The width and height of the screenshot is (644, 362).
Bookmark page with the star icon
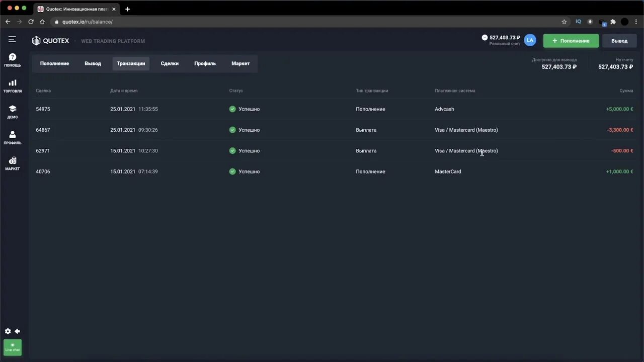tap(564, 22)
